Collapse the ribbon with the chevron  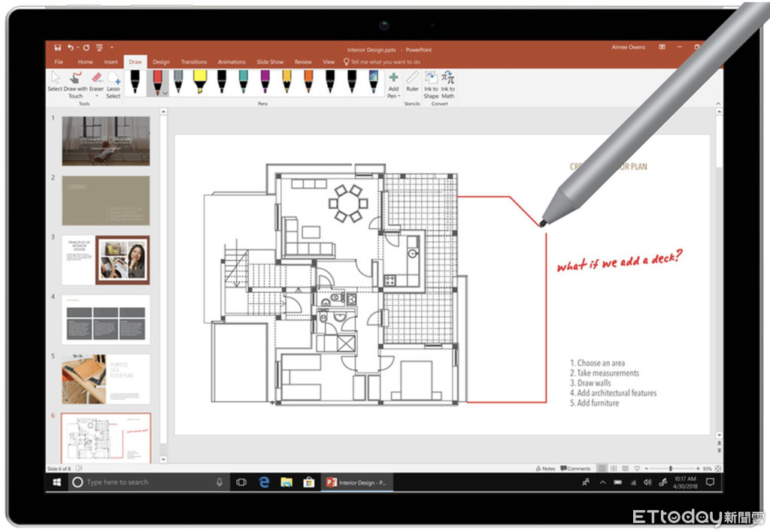(718, 104)
